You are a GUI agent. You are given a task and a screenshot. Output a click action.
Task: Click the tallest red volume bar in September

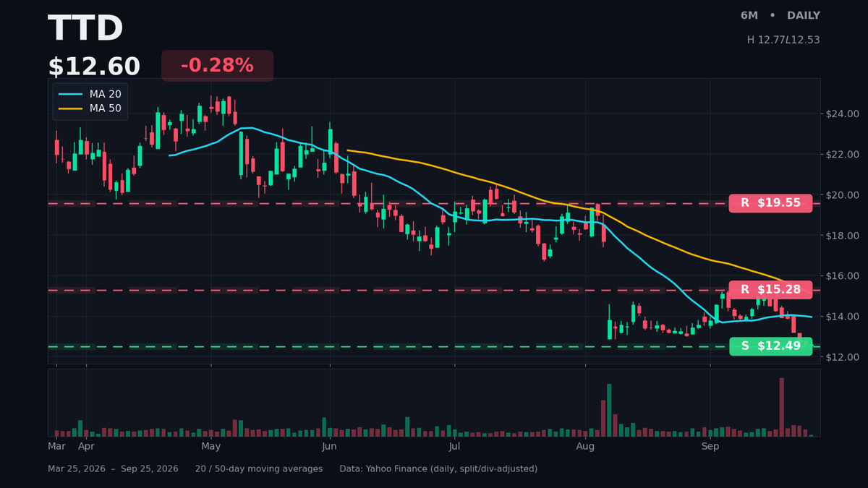pos(782,407)
